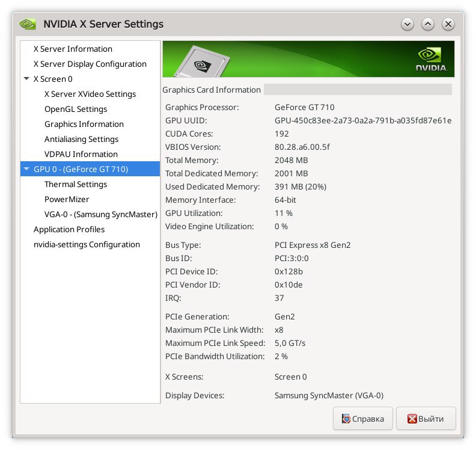Open PowerMizer page
The image size is (476, 450).
67,199
